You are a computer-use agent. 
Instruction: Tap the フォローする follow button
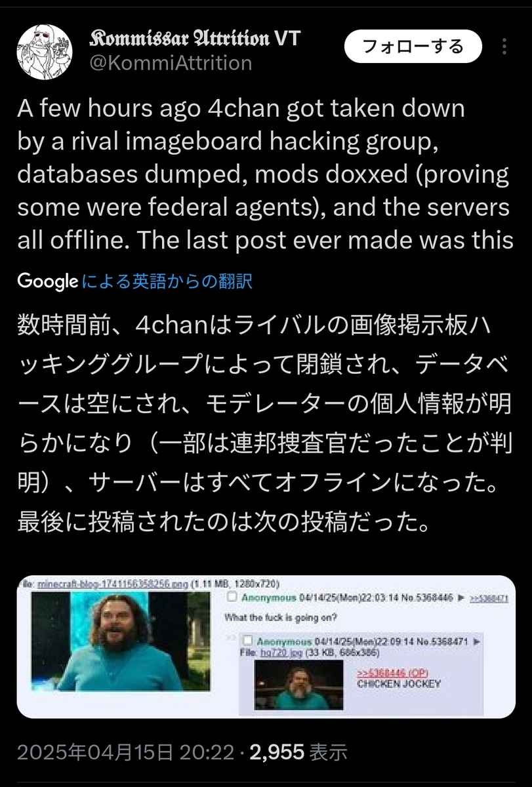[413, 46]
